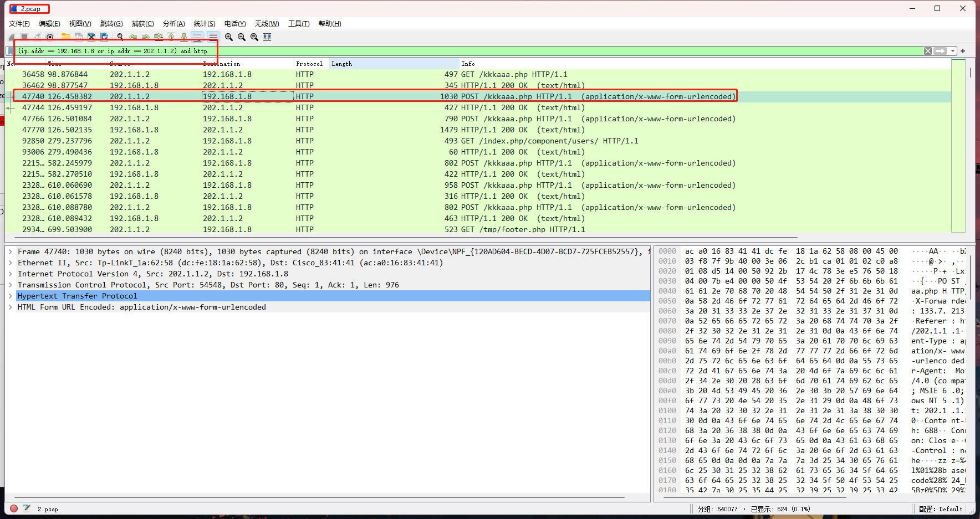The image size is (980, 519).
Task: Jump to the first packet
Action: [171, 37]
